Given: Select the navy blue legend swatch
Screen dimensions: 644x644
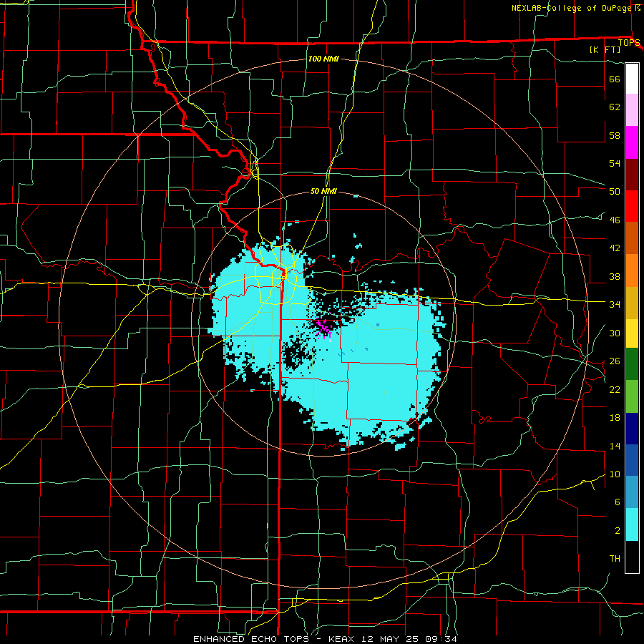Looking at the screenshot, I should point(632,429).
